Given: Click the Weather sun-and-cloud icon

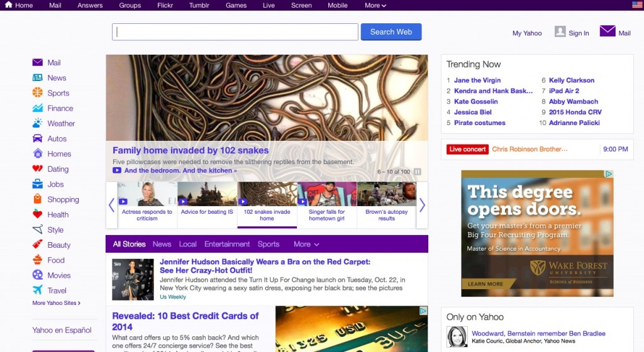Looking at the screenshot, I should (x=38, y=123).
